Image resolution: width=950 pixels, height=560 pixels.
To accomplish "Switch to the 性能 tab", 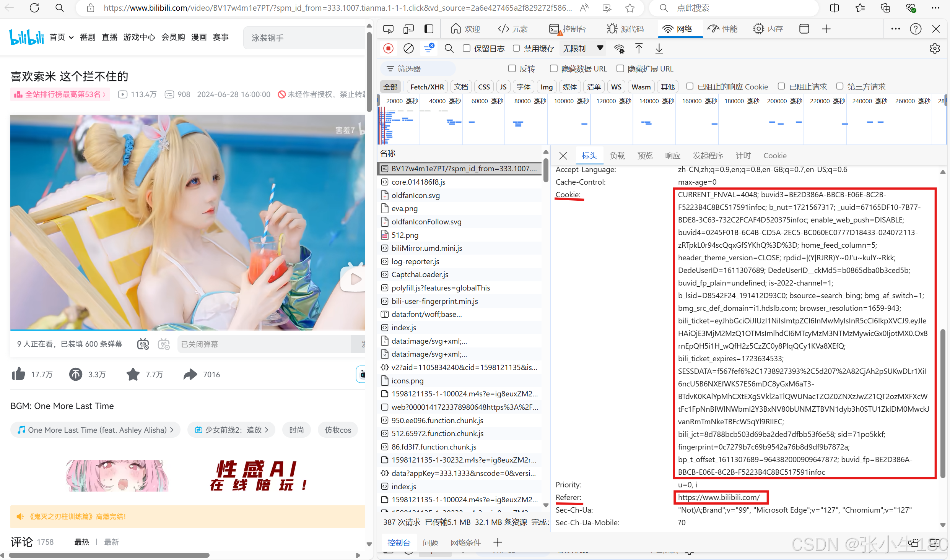I will coord(722,29).
